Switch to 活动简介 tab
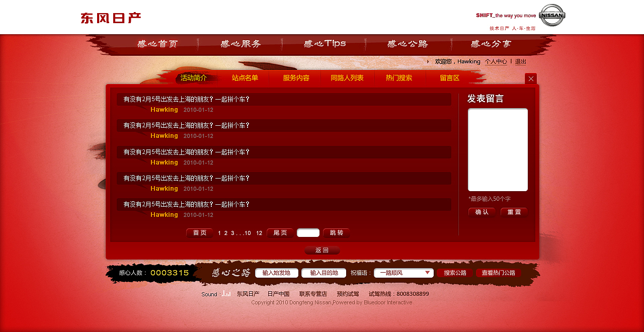644x332 pixels. tap(194, 78)
